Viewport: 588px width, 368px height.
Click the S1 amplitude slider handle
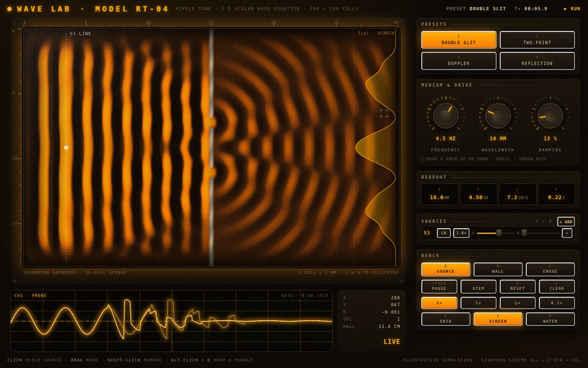coord(499,233)
